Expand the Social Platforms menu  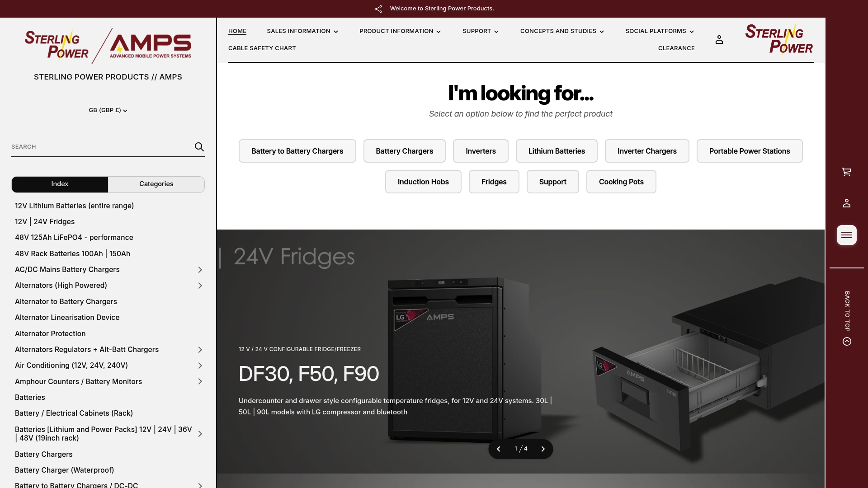pyautogui.click(x=660, y=31)
